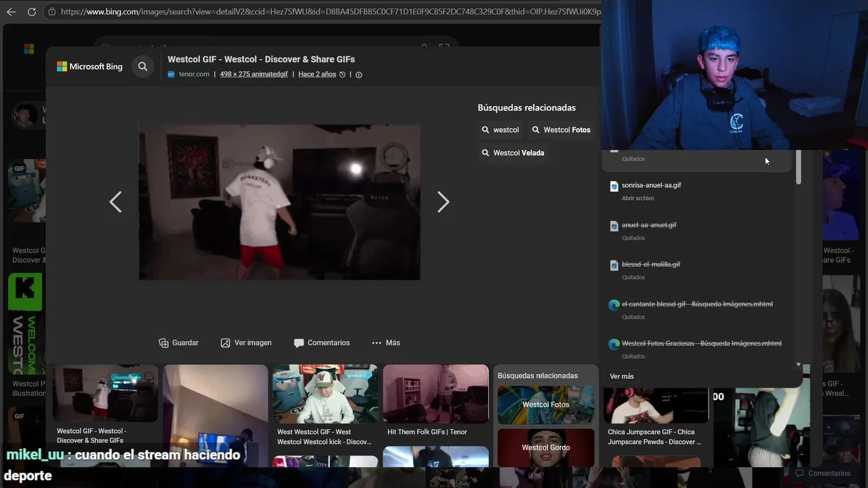The width and height of the screenshot is (868, 488).
Task: Click the downloads panel scroll-down arrow
Action: 798,365
